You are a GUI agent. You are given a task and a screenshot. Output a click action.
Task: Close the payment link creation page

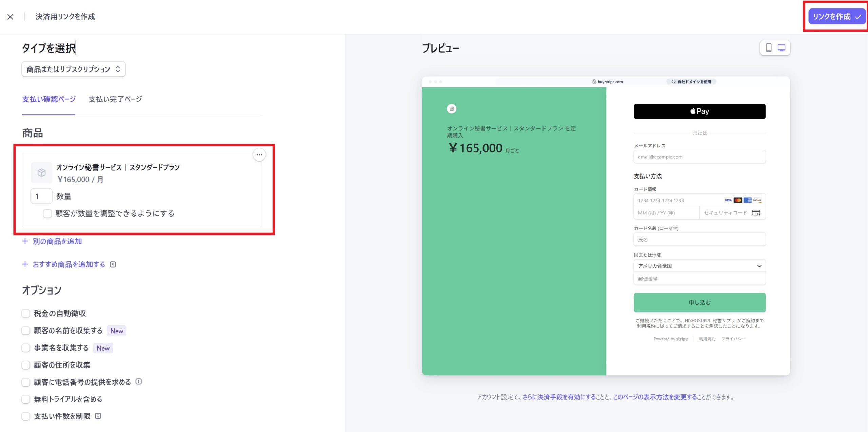[x=10, y=17]
